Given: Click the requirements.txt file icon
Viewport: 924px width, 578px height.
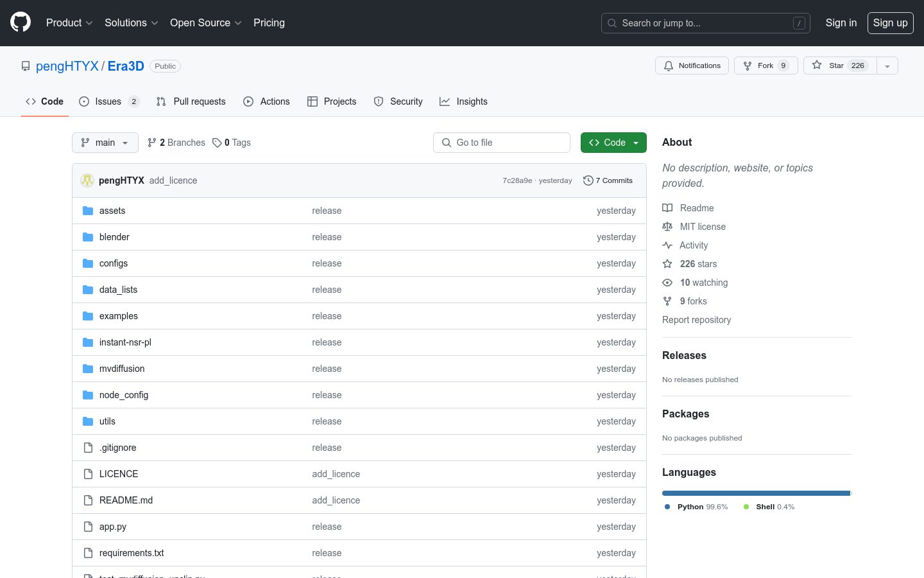Looking at the screenshot, I should (x=88, y=553).
